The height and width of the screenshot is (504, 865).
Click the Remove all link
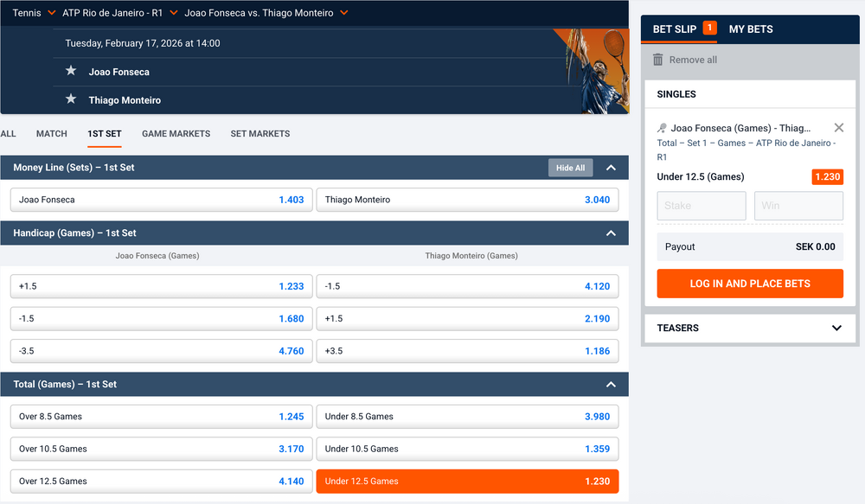pyautogui.click(x=693, y=60)
